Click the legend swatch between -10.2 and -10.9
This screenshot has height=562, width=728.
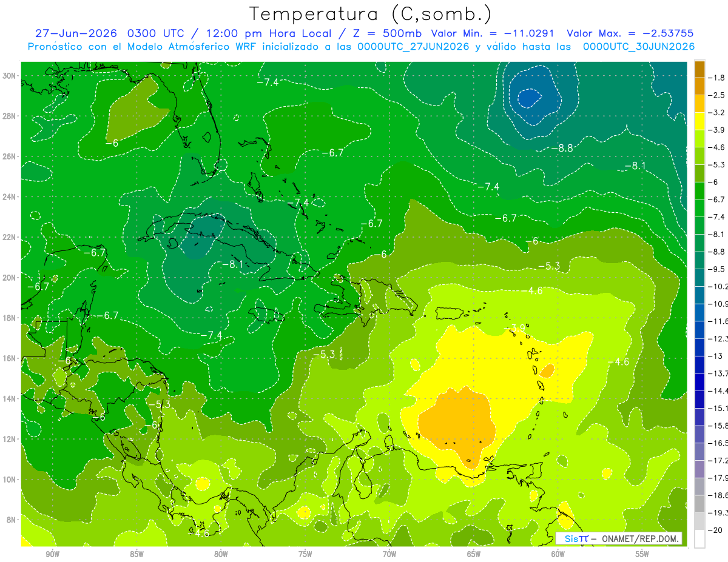699,295
